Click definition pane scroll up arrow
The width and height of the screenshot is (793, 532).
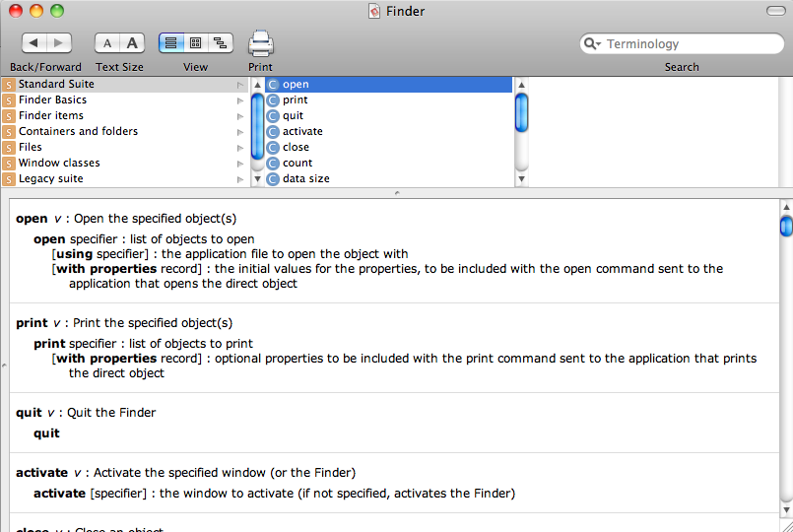[786, 207]
